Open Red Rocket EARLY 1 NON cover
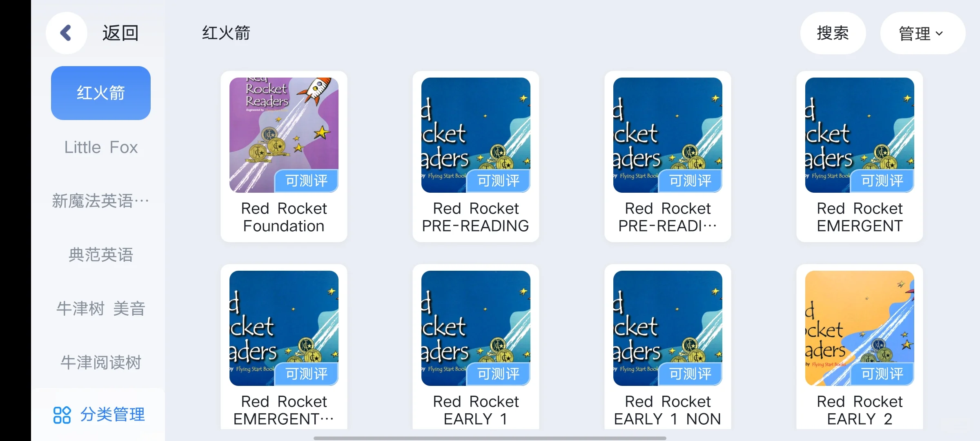 click(x=668, y=328)
